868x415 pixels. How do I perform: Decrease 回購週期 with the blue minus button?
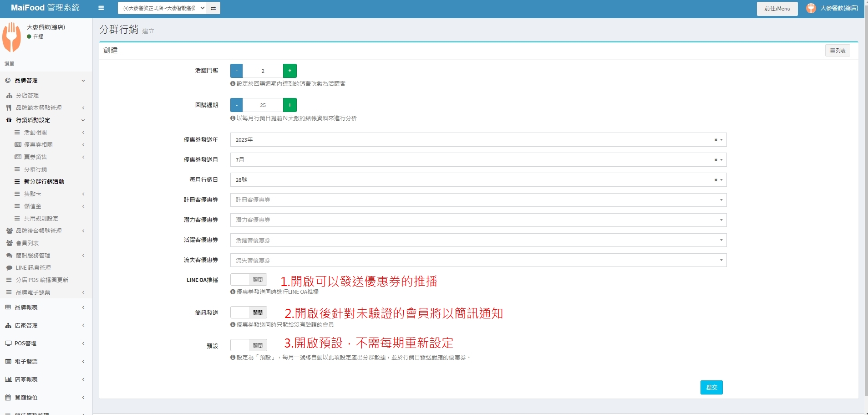click(236, 105)
